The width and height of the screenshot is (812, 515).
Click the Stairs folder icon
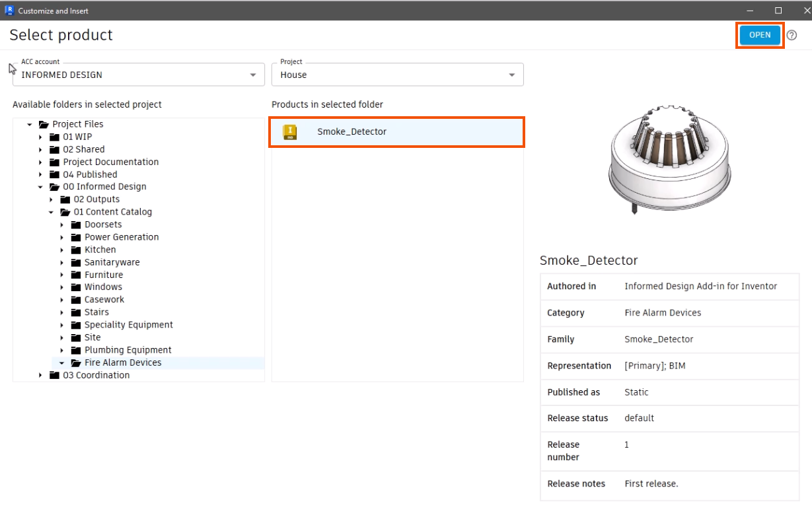(76, 312)
